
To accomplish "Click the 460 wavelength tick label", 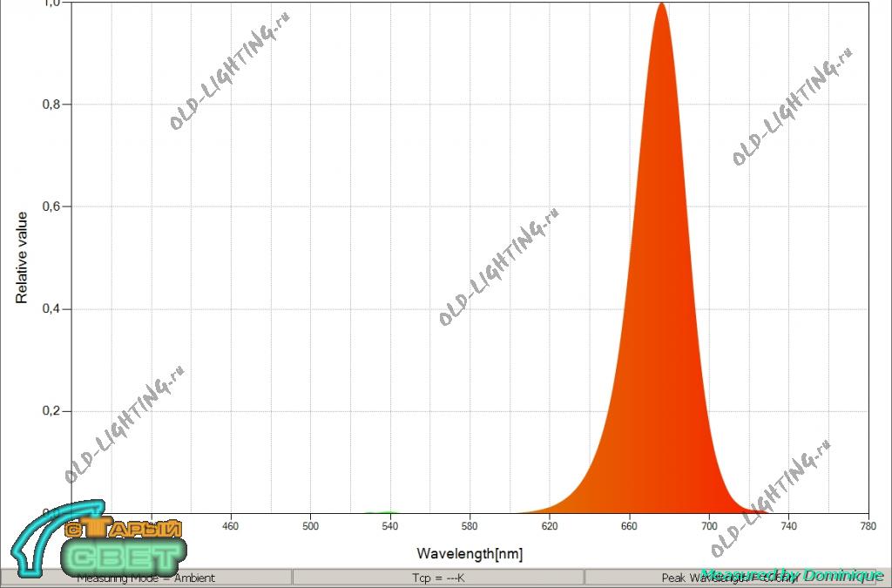I will 230,526.
